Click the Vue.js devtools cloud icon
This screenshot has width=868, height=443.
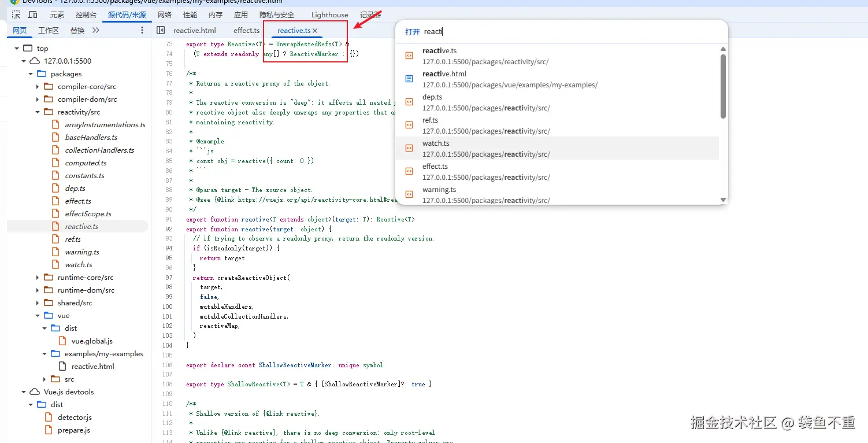[x=35, y=392]
